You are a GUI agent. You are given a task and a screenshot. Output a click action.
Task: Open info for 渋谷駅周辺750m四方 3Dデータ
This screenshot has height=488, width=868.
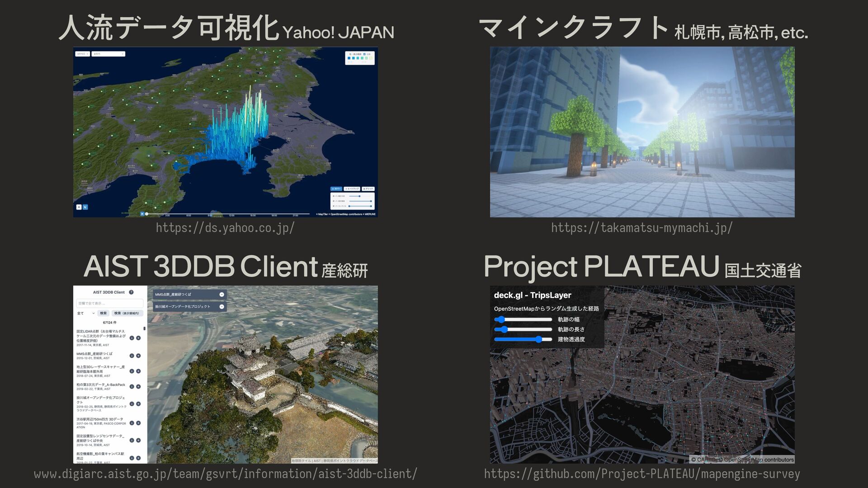pyautogui.click(x=132, y=423)
